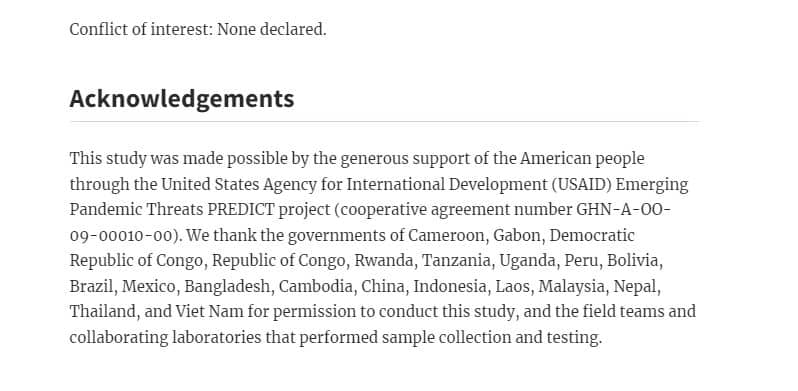Viewport: 798px width, 391px height.
Task: Click the word Bangladesh in paragraph
Action: [227, 287]
